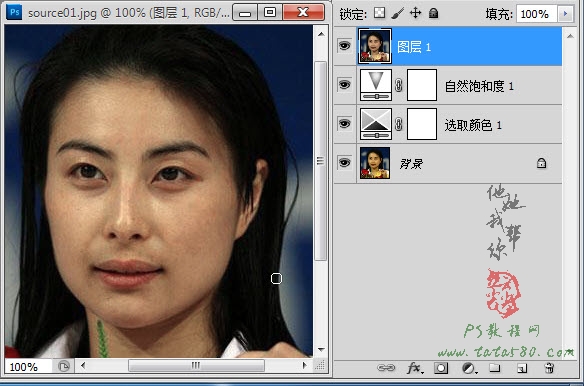Click horizontal scrollbar left arrow
Viewport: 584px width, 386px height.
83,366
